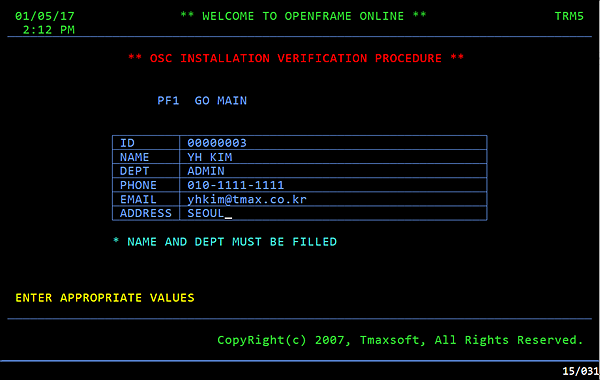Place cursor in NAME field YH KIM
Viewport: 600px width, 380px height.
tap(333, 157)
